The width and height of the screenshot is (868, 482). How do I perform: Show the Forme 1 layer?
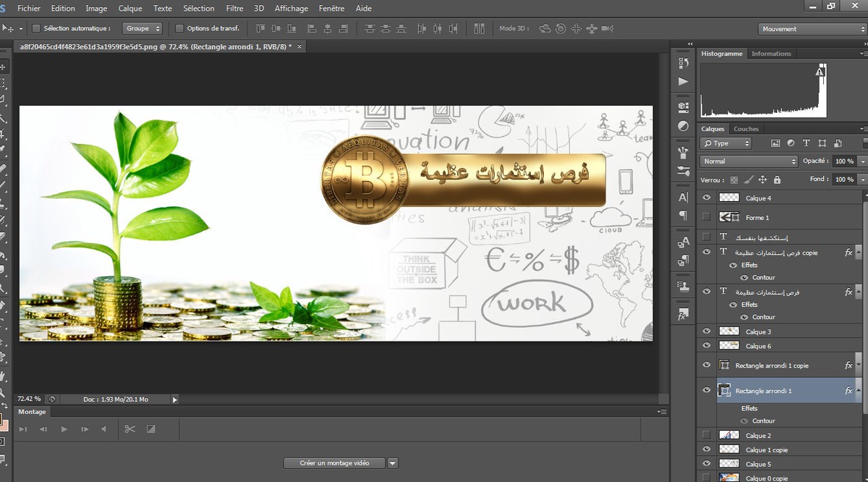(x=707, y=217)
